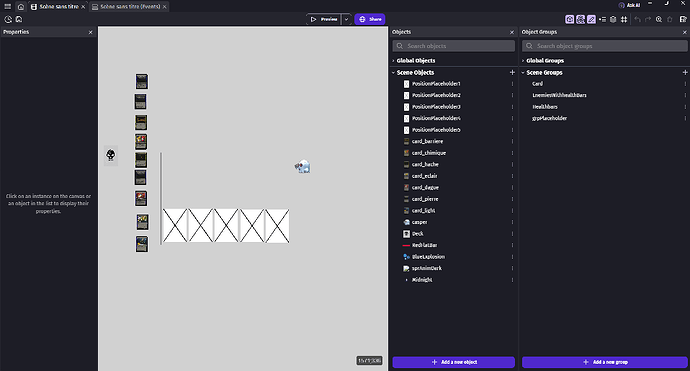Open the zoom options magnifier
690x371 pixels.
click(x=659, y=19)
